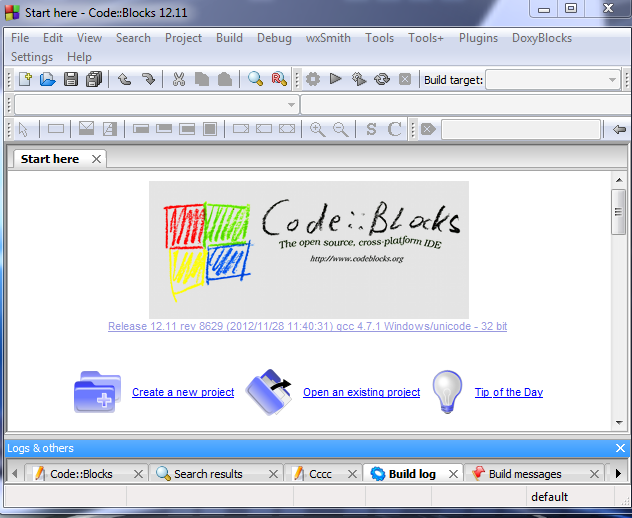Open the DoxyBlocks menu
Viewport: 632px width, 518px height.
[x=542, y=38]
